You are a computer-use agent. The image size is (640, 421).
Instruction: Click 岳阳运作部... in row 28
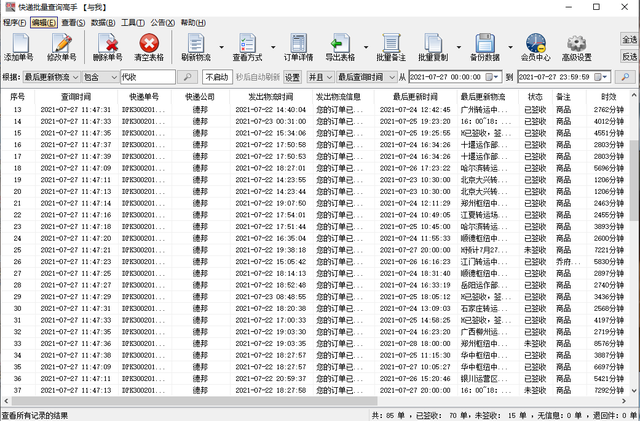click(484, 285)
